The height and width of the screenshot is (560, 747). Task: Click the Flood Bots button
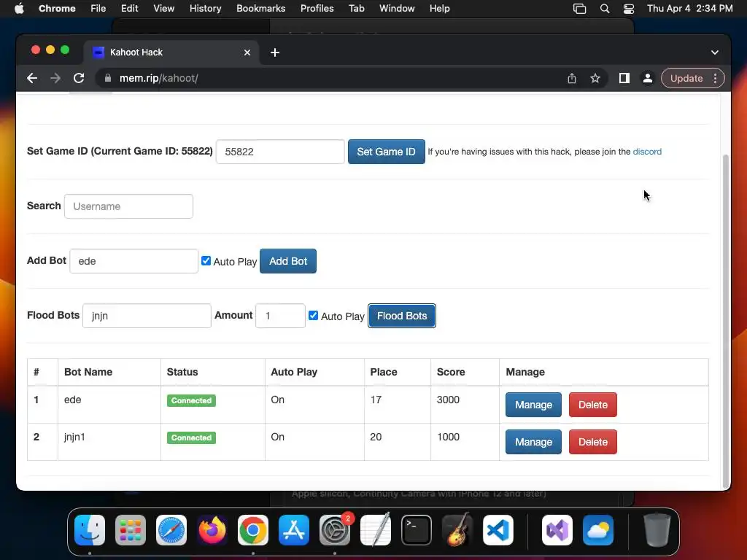click(402, 316)
